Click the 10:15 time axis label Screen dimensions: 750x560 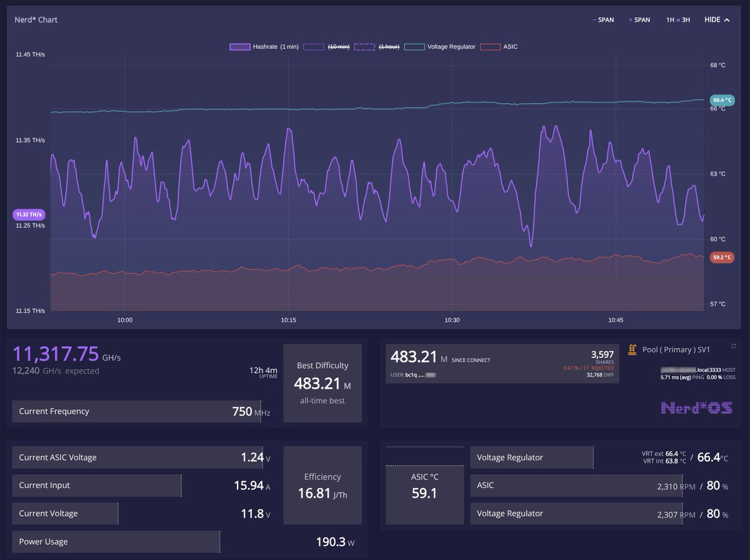click(288, 320)
